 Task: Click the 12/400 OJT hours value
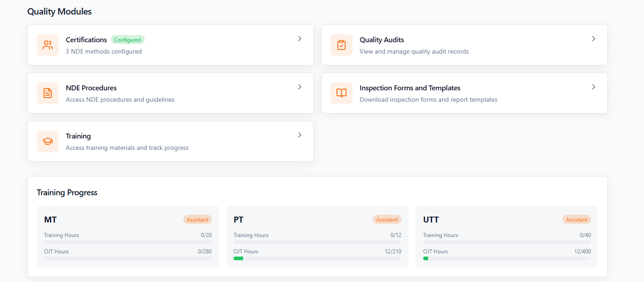[582, 252]
